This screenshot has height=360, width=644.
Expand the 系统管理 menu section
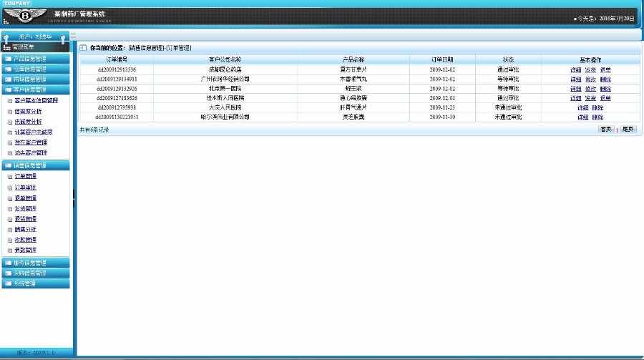point(36,283)
